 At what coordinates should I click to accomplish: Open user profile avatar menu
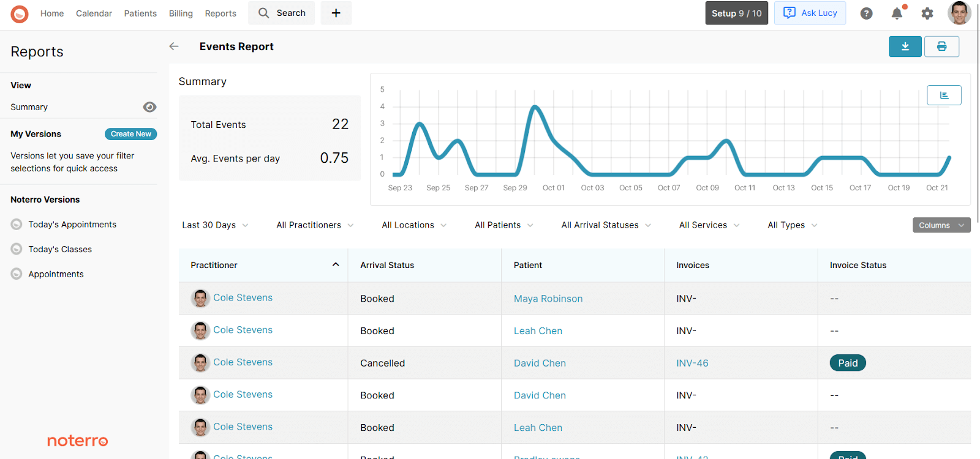[959, 13]
